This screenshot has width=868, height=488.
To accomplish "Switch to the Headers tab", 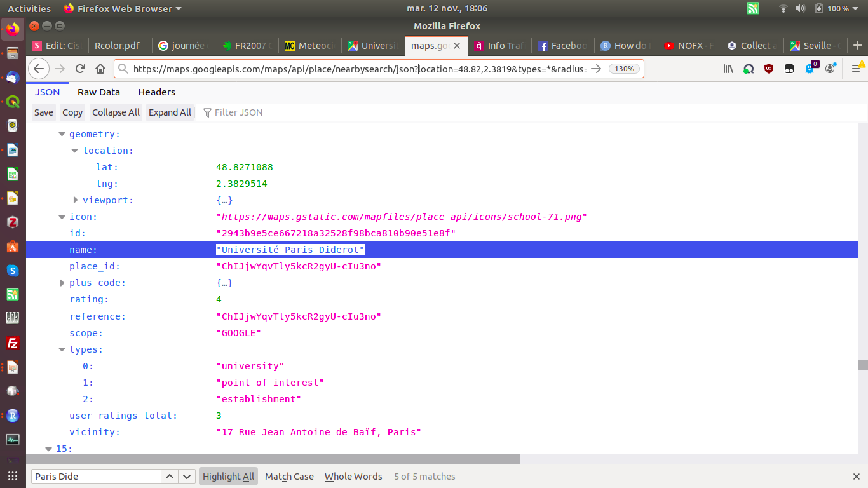I will 156,92.
